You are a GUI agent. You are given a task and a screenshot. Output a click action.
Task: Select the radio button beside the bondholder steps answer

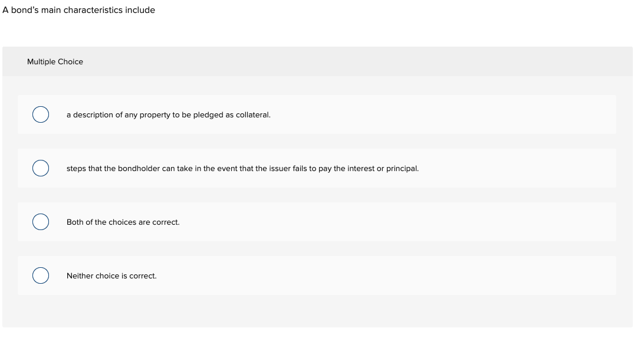click(x=41, y=168)
